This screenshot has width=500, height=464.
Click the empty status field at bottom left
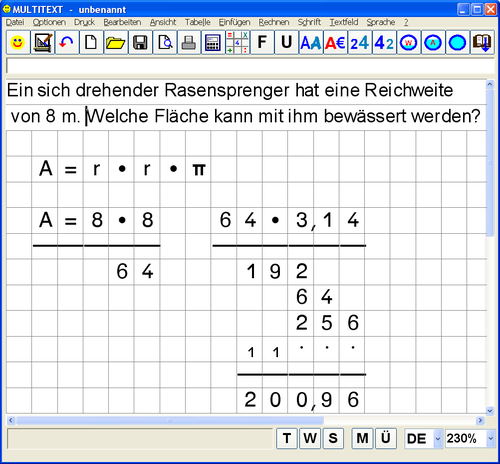coord(140,439)
